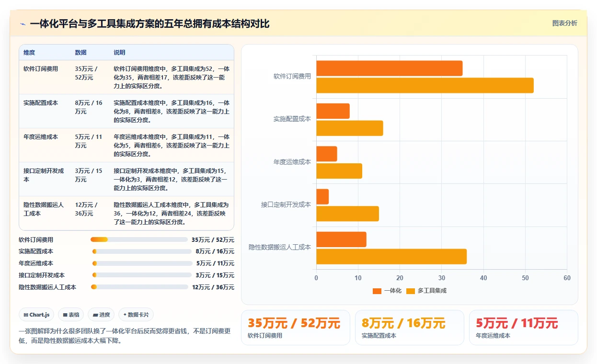Screen dimensions: 597x364
Task: Click table cell 35万元 / 52万元
Action: [x=86, y=73]
